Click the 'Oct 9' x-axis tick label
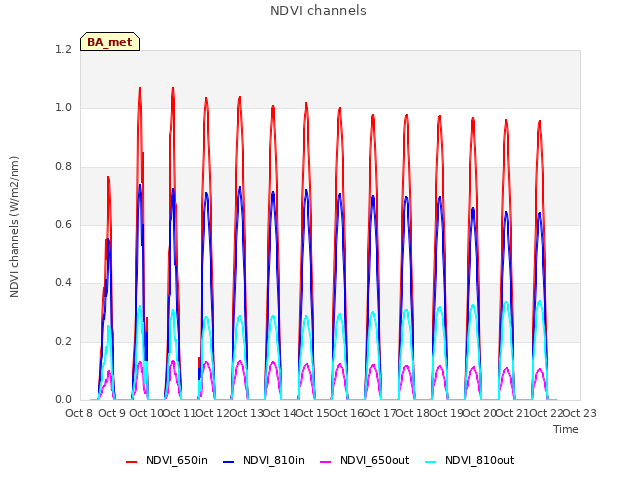640x480 pixels. [112, 413]
